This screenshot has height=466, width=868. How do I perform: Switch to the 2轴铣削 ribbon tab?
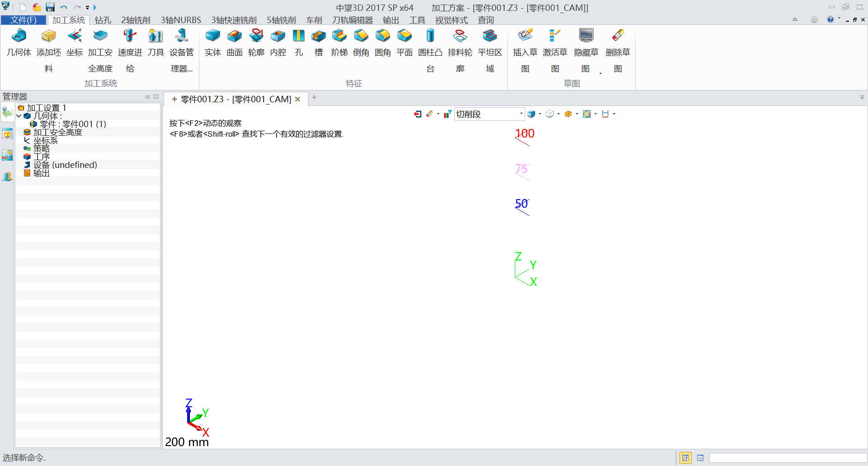[x=136, y=20]
